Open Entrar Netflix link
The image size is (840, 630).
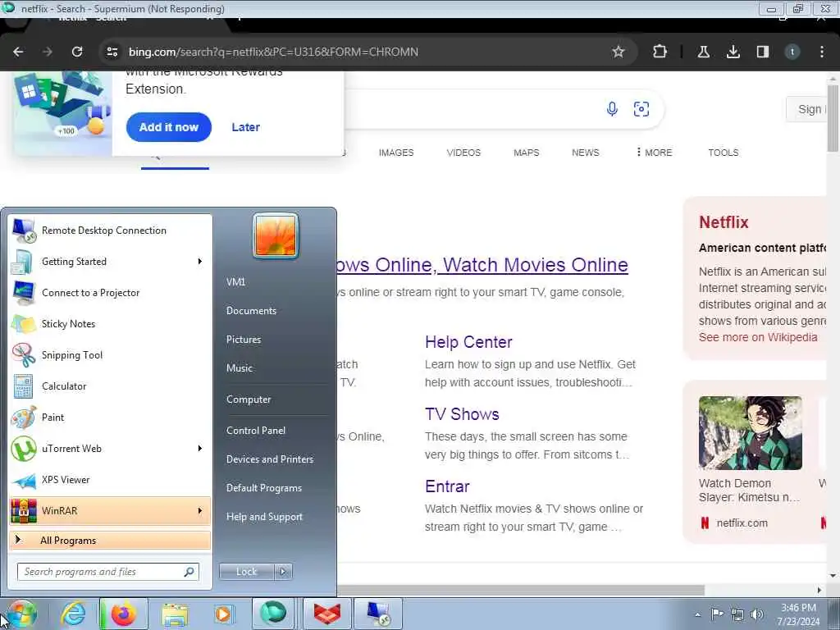(x=447, y=486)
